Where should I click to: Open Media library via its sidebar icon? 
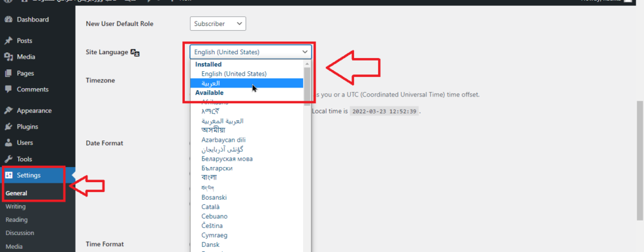8,57
